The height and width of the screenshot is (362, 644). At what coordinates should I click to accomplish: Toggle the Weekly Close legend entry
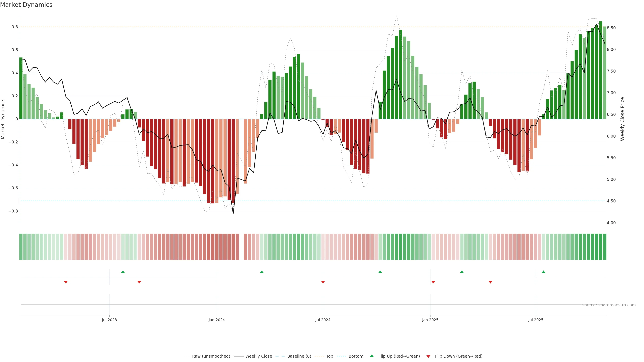(x=258, y=356)
